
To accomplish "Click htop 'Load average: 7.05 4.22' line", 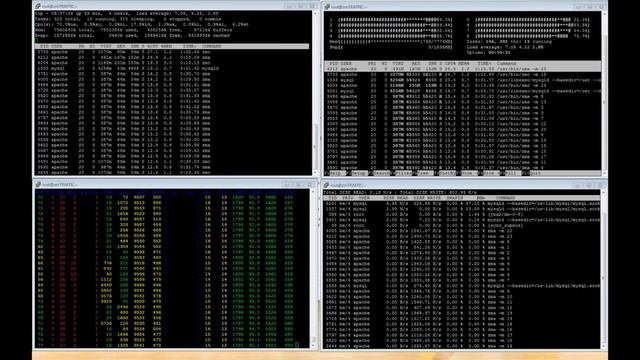I will [x=505, y=47].
